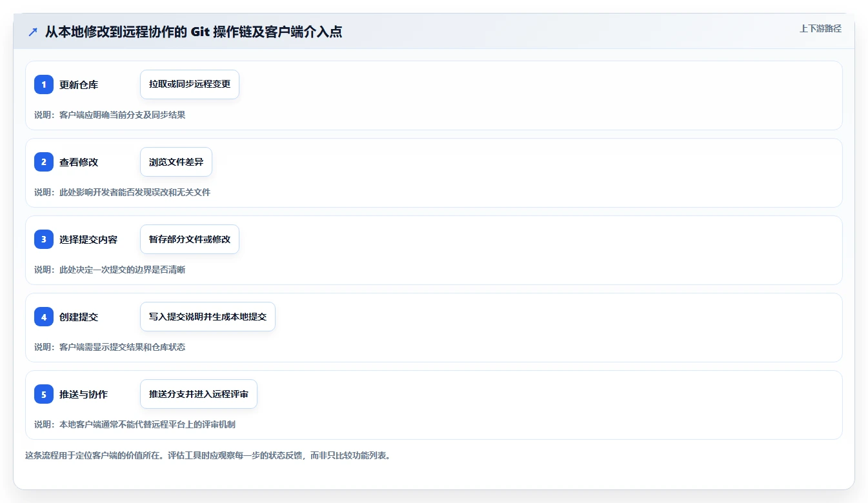Click the 推送分支并进入远程评审 chip

(x=199, y=394)
